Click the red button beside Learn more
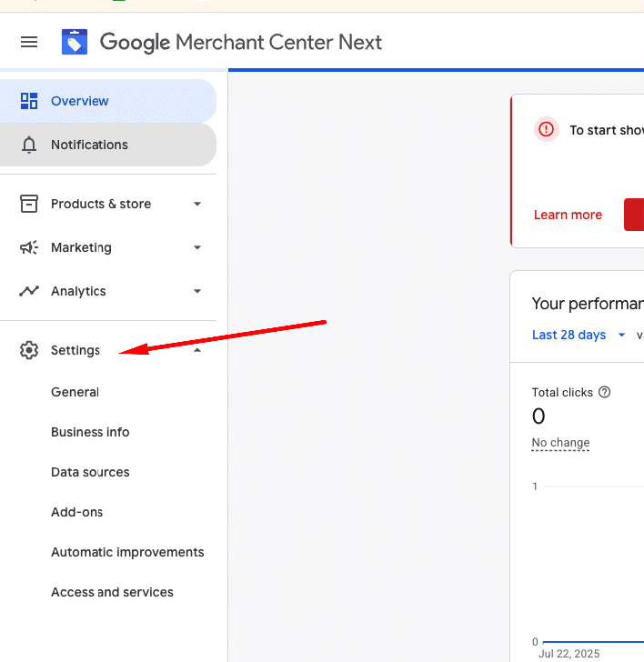Image resolution: width=644 pixels, height=662 pixels. click(x=634, y=215)
